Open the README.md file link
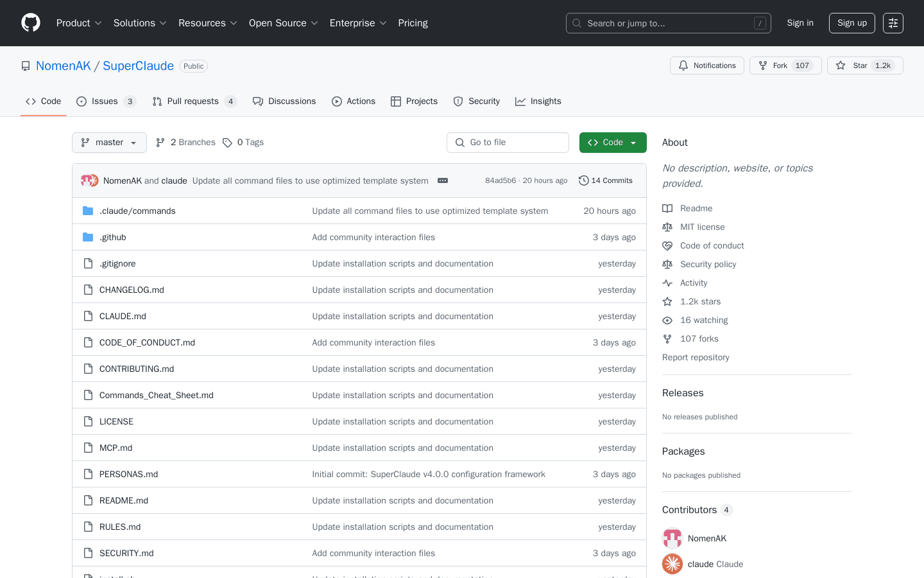The image size is (924, 578). click(123, 500)
